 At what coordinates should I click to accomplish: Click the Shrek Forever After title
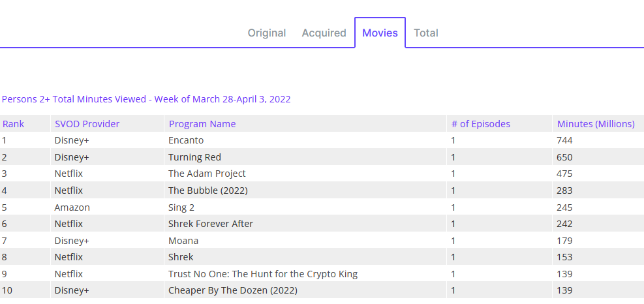pos(210,224)
